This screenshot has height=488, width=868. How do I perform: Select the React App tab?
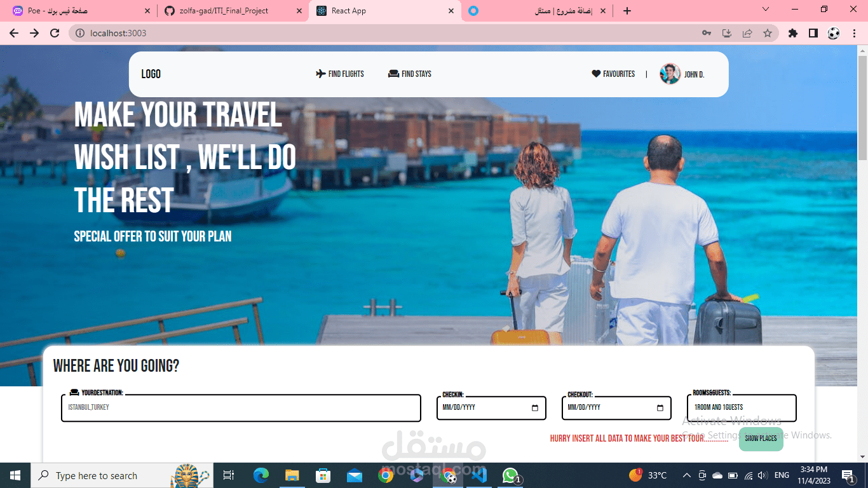[x=385, y=11]
